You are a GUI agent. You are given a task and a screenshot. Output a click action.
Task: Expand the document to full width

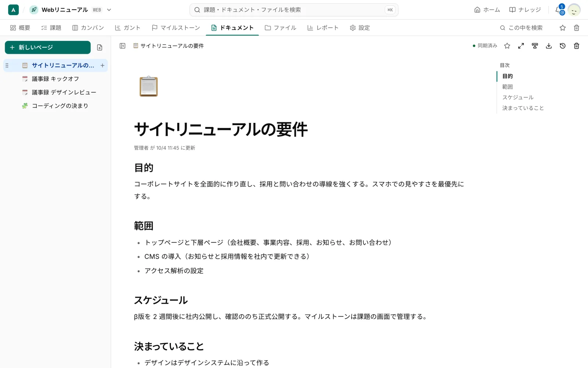click(x=521, y=46)
